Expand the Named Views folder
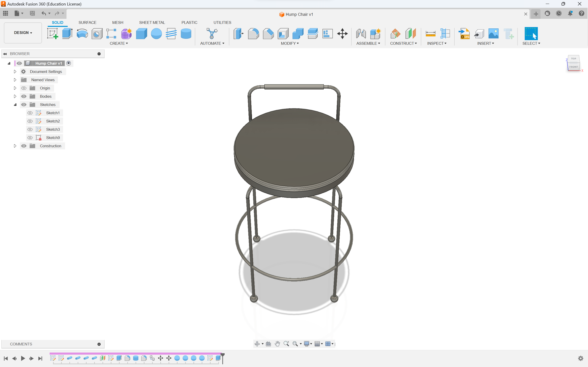588x367 pixels. point(15,80)
